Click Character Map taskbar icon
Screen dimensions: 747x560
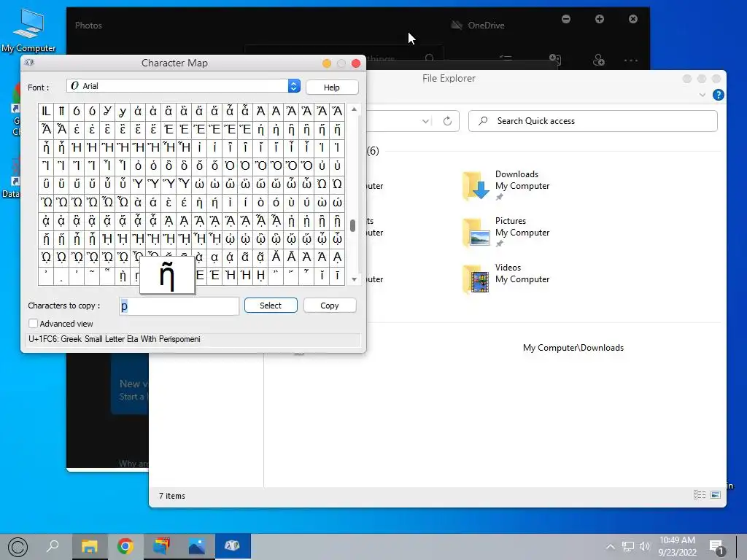pyautogui.click(x=233, y=545)
